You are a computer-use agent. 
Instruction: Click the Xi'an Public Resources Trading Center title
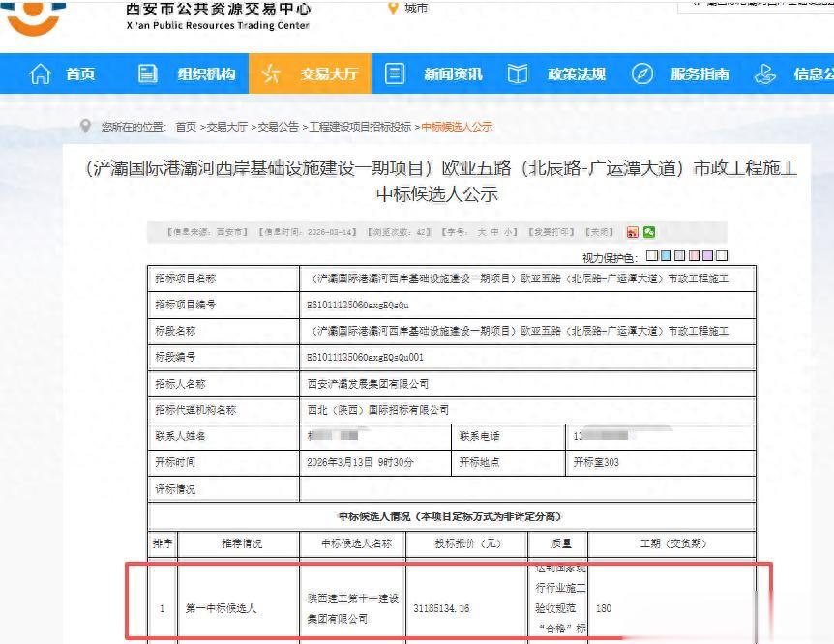(x=218, y=25)
